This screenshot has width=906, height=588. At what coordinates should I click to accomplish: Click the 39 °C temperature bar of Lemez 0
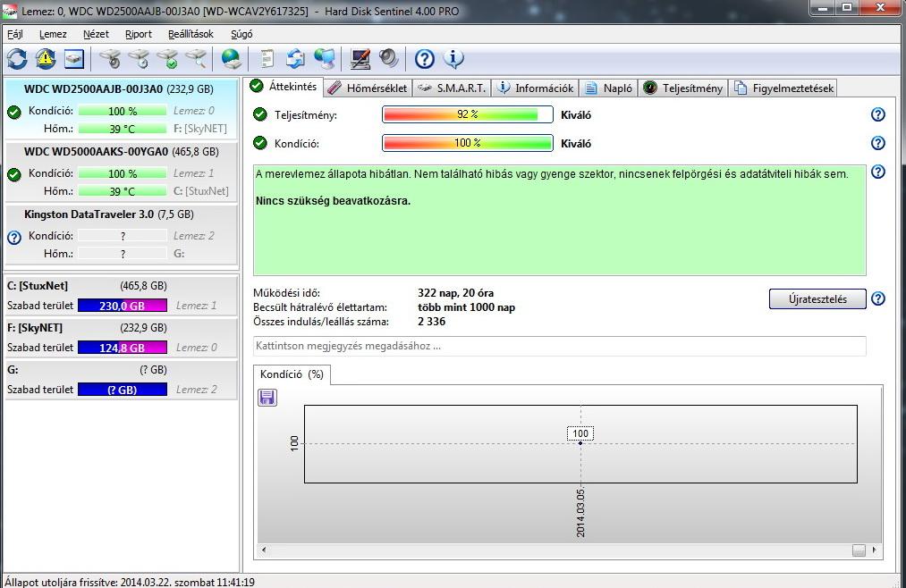coord(122,129)
